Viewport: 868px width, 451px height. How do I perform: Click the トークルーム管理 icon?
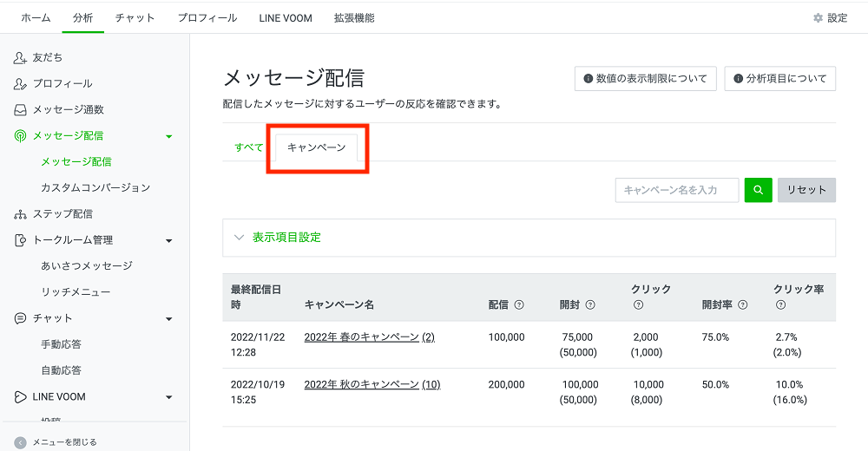(x=20, y=240)
